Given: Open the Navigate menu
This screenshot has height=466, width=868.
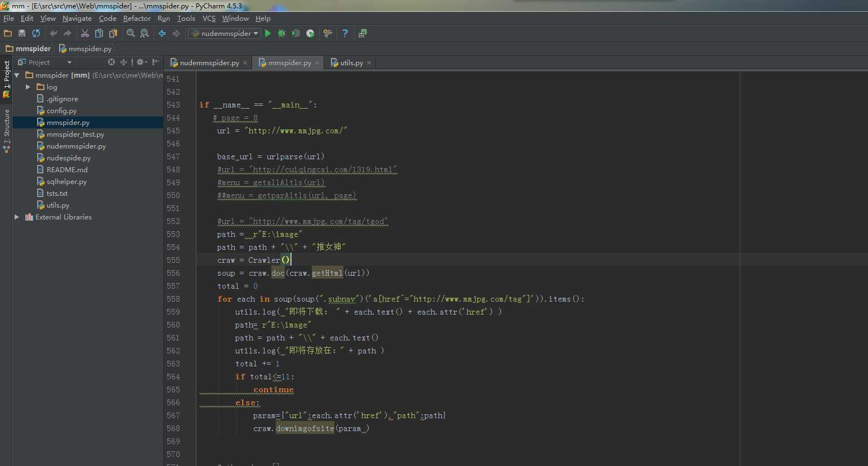Looking at the screenshot, I should (77, 19).
